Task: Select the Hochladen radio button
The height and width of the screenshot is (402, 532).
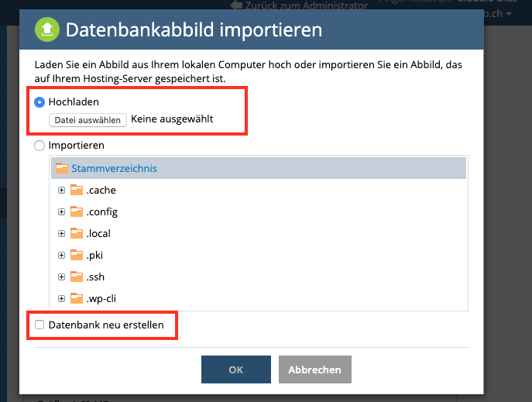Action: (x=40, y=102)
